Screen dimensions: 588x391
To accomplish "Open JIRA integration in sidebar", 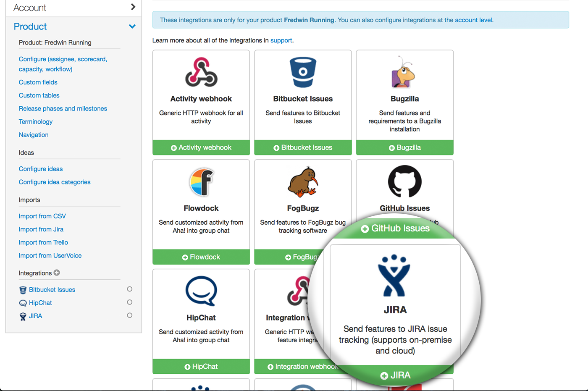I will 36,316.
